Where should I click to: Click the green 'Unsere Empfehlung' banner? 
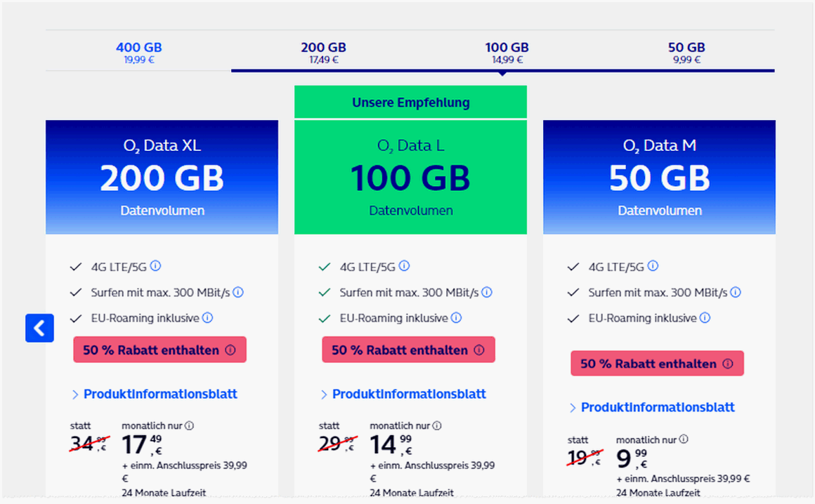tap(410, 102)
